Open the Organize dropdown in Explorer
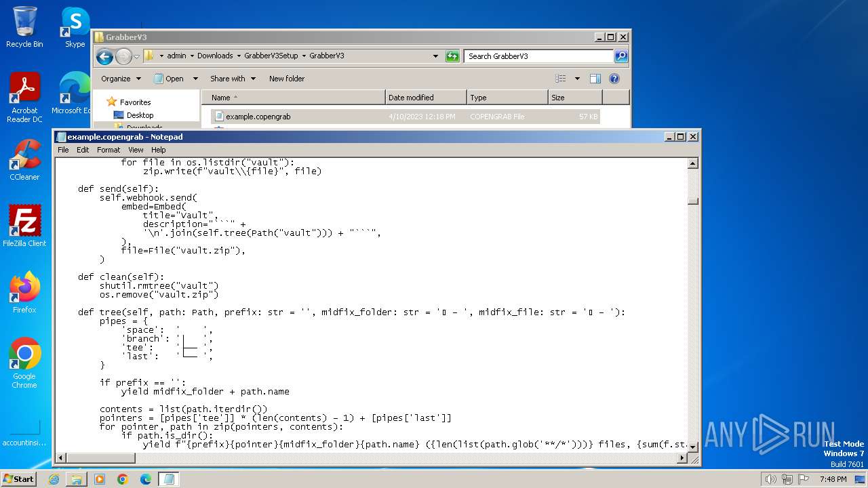 121,79
